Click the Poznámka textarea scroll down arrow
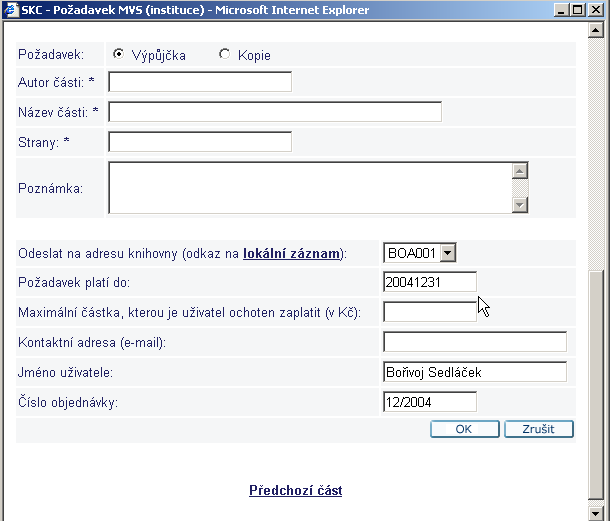This screenshot has width=610, height=521. coord(520,205)
